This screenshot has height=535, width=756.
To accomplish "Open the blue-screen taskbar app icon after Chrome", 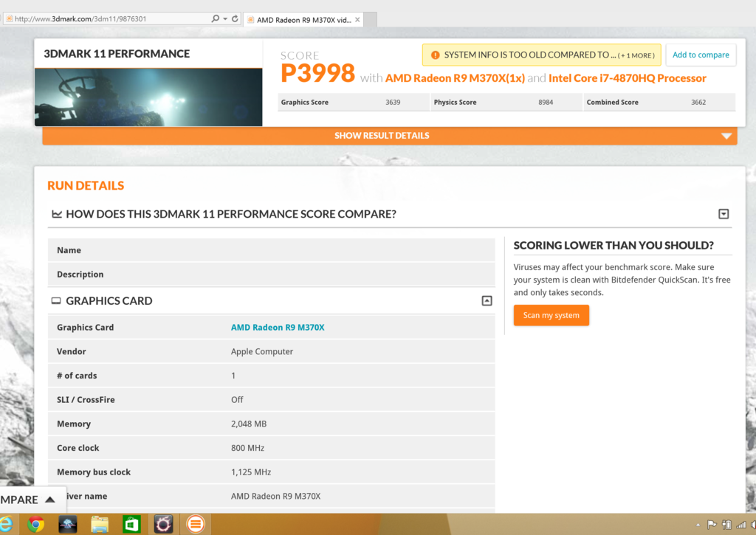I will coord(67,525).
